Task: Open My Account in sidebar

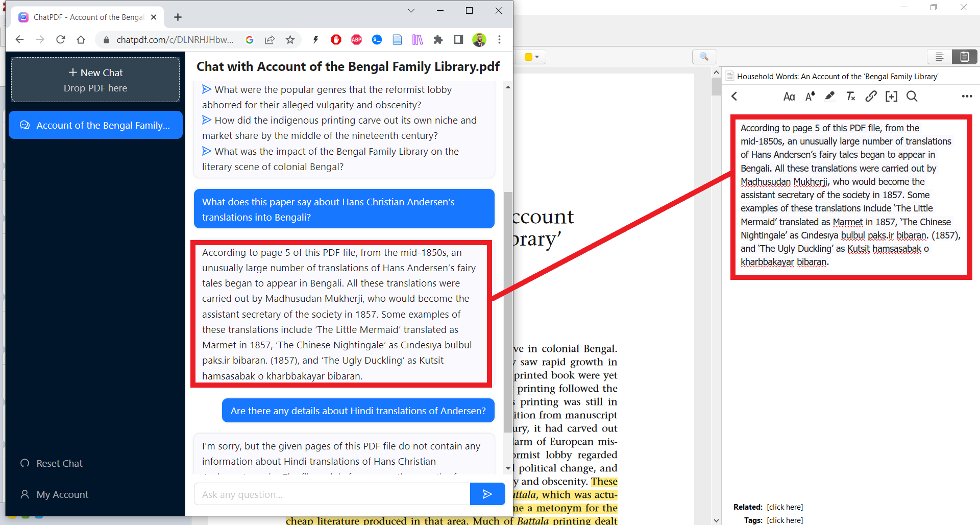Action: 54,495
